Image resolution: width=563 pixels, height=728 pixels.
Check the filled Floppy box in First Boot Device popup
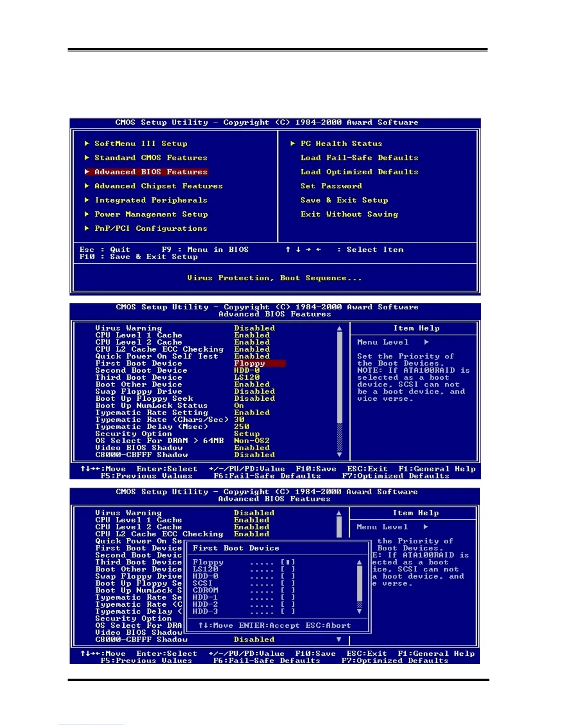(288, 562)
